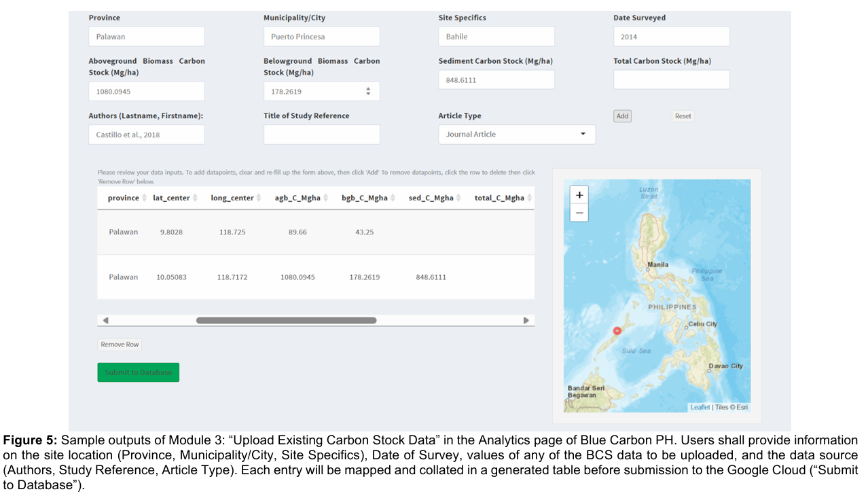Sort table by agb_C_Mgha column
The width and height of the screenshot is (868, 496).
point(297,198)
